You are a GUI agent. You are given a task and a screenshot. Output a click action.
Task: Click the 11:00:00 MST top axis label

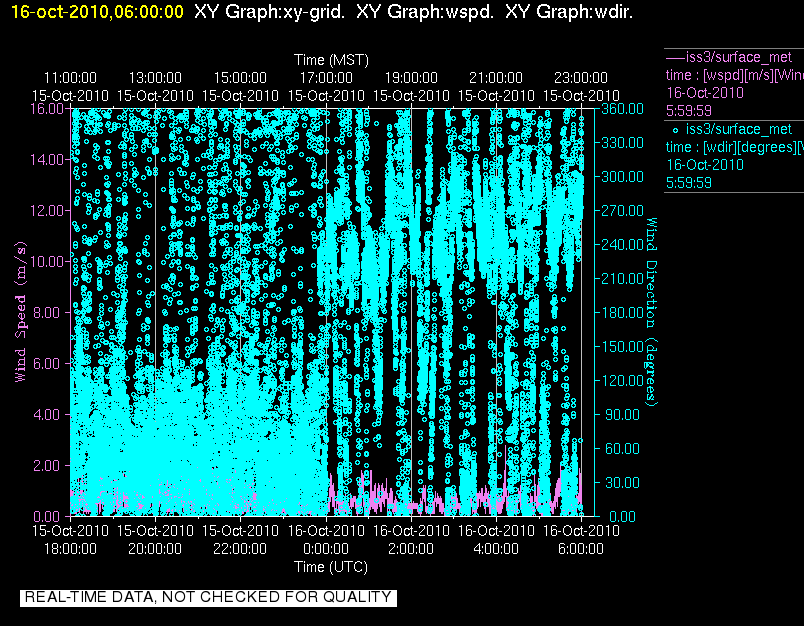click(70, 78)
